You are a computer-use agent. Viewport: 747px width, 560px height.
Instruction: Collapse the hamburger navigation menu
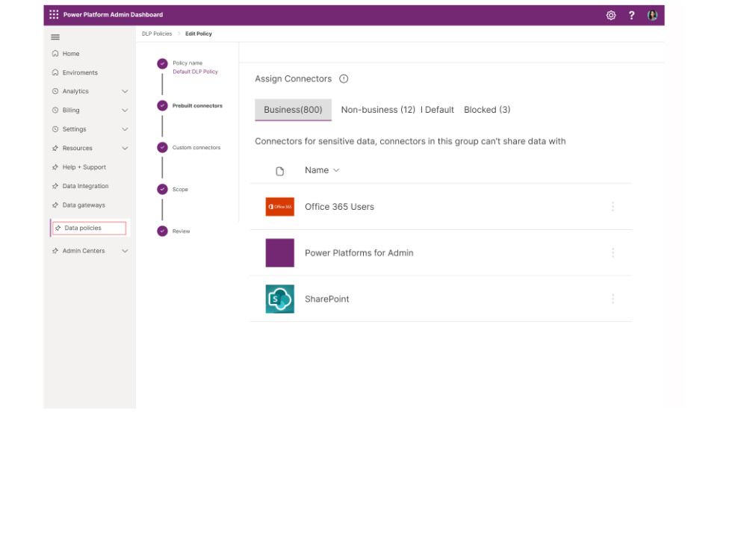point(55,37)
